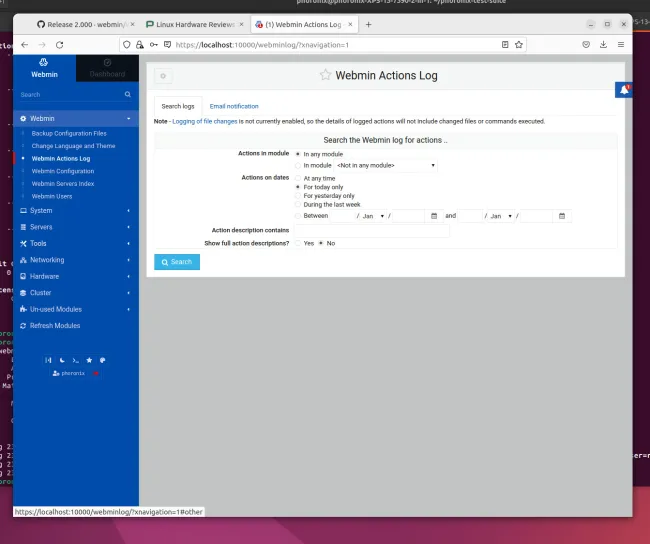650x544 pixels.
Task: Open calendar picker for start date
Action: (434, 216)
